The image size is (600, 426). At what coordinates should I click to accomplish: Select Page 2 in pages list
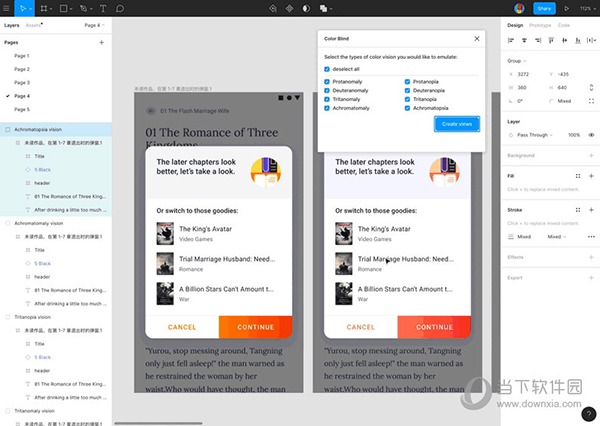click(x=21, y=69)
